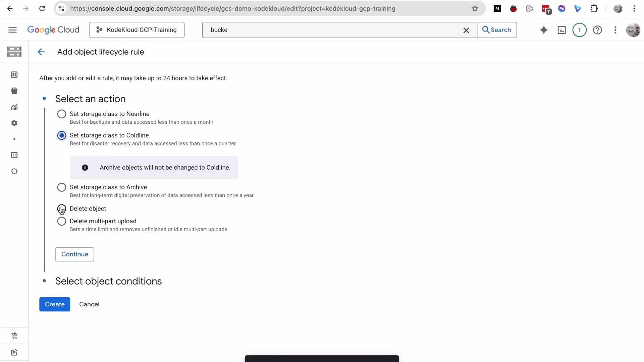The image size is (644, 362).
Task: Select the Delete object radio option
Action: (62, 209)
